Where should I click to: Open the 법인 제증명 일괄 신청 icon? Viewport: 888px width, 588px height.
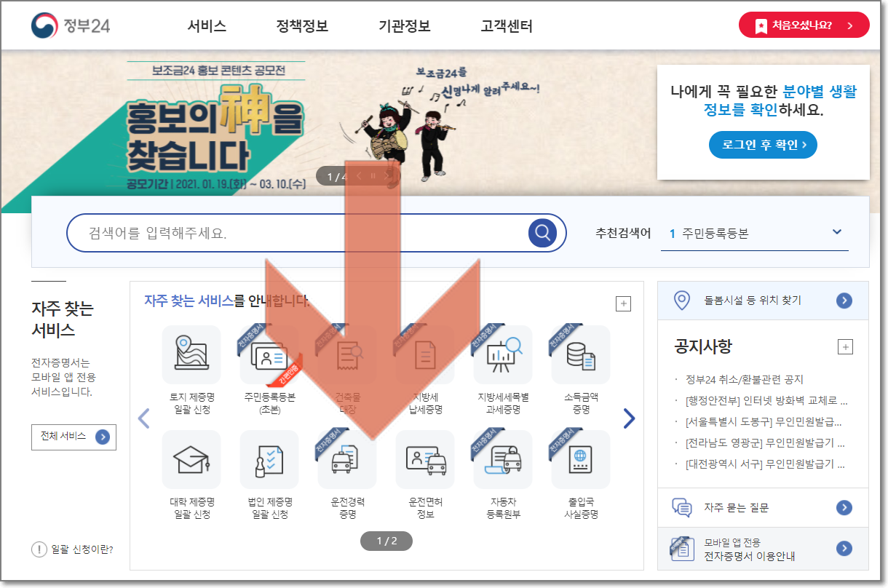(x=269, y=459)
